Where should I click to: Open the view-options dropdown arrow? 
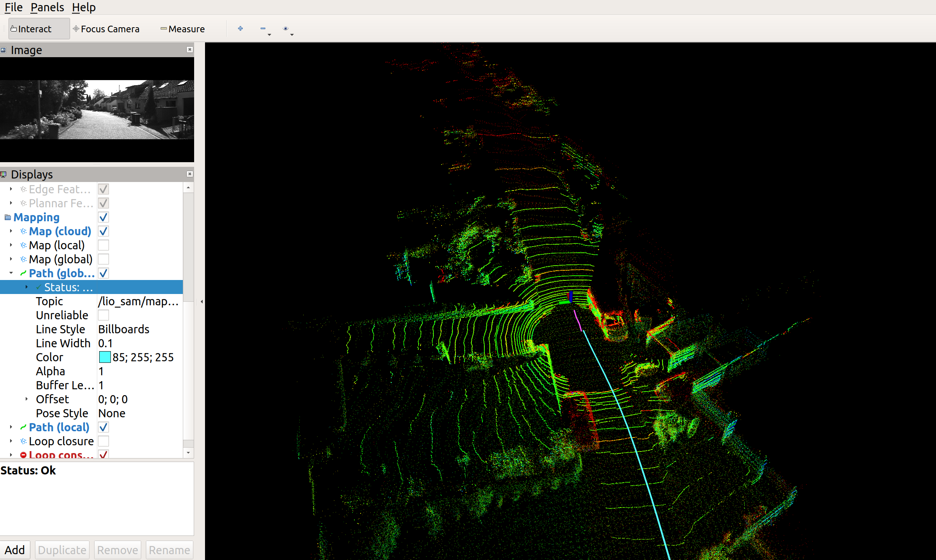pos(292,35)
